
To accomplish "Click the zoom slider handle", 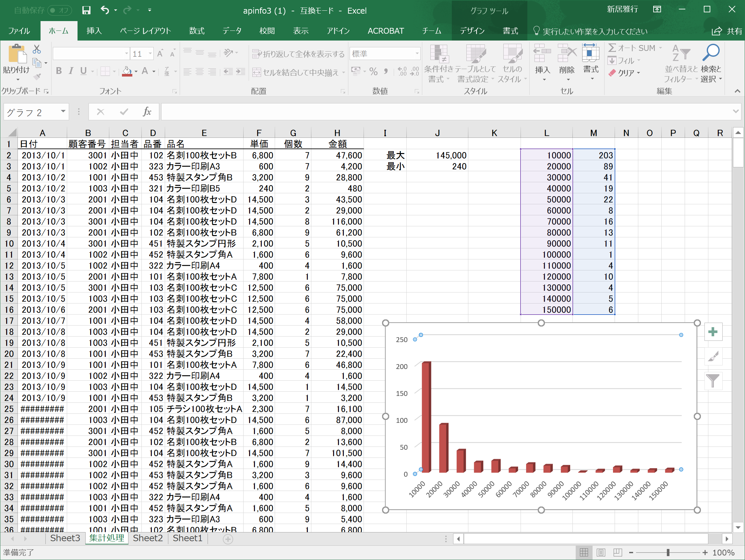I will (x=667, y=553).
